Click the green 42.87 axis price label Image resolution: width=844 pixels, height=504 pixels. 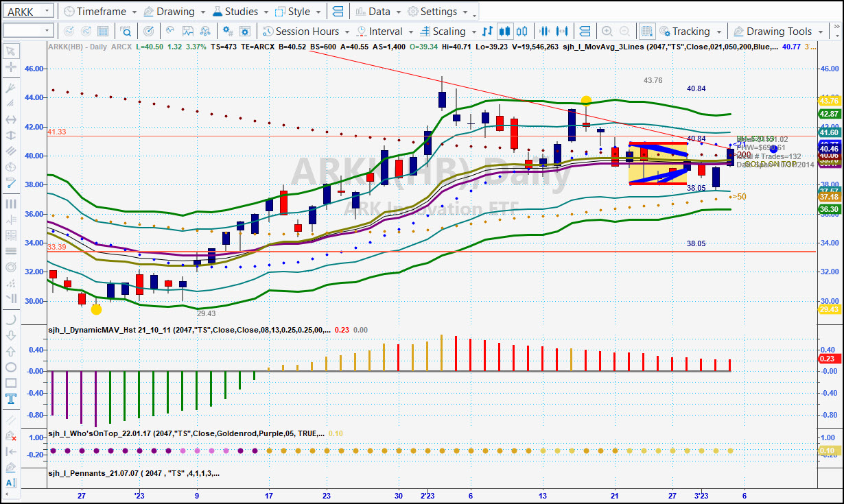click(x=829, y=114)
